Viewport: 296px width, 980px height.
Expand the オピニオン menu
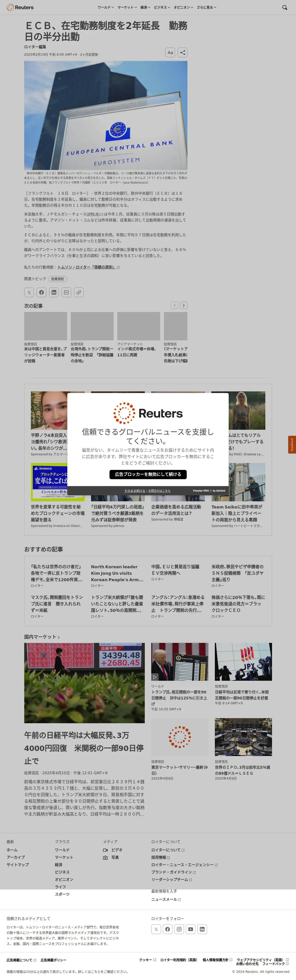click(183, 7)
